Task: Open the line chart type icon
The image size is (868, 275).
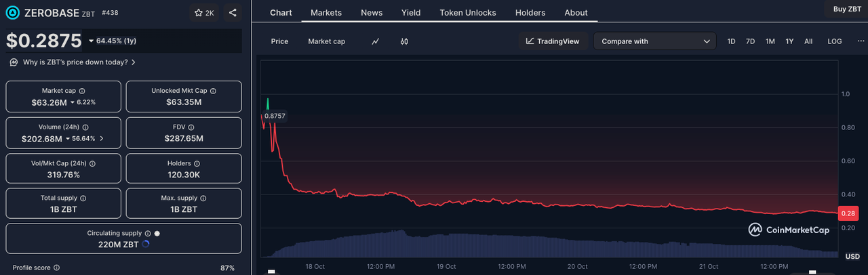Action: [x=376, y=41]
